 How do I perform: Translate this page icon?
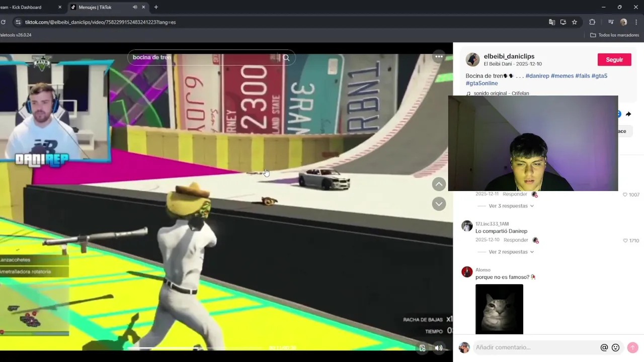tap(552, 22)
